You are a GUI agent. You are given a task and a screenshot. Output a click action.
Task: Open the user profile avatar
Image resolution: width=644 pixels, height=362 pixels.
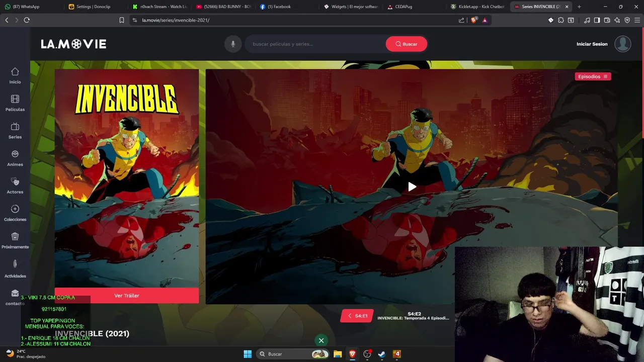click(x=623, y=44)
